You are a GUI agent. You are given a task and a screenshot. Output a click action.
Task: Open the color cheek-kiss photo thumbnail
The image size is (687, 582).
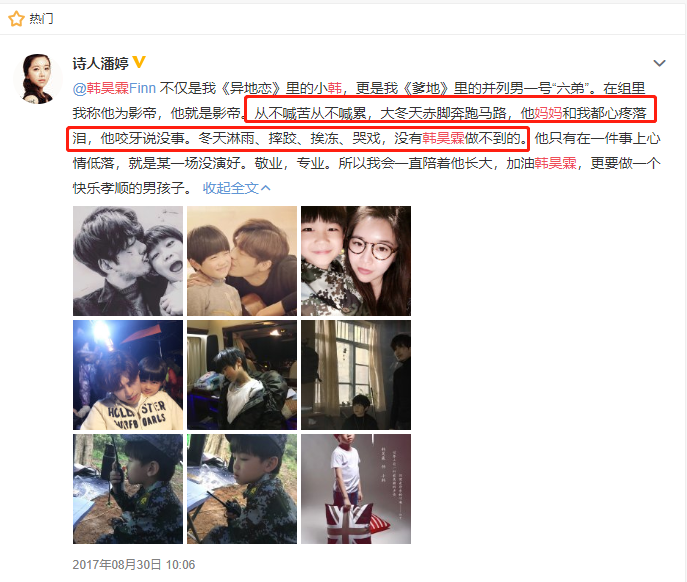(x=242, y=261)
